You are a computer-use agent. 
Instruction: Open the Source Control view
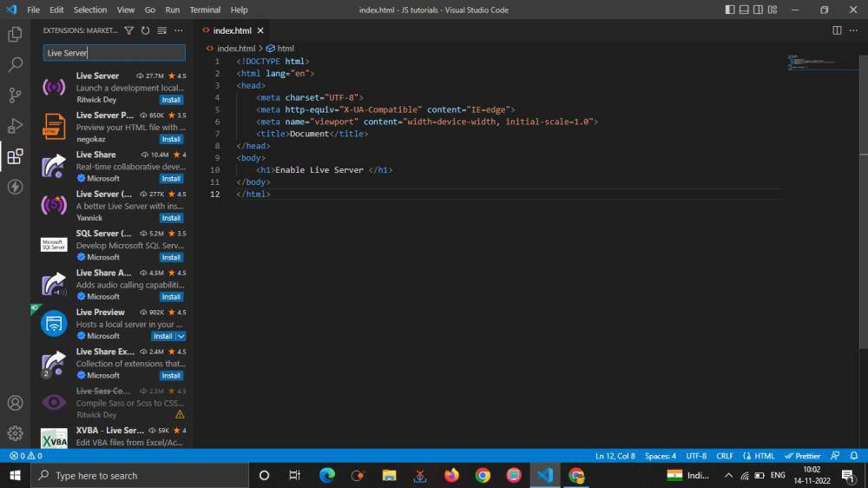[x=15, y=95]
